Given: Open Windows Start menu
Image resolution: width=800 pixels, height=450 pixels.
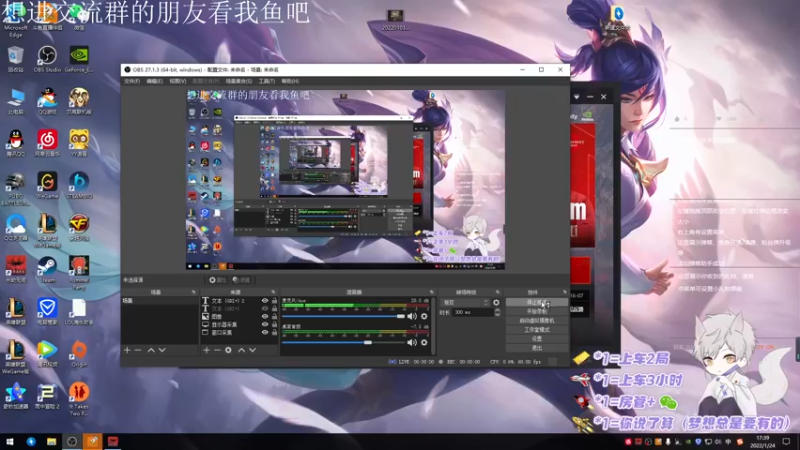Looking at the screenshot, I should pos(10,441).
